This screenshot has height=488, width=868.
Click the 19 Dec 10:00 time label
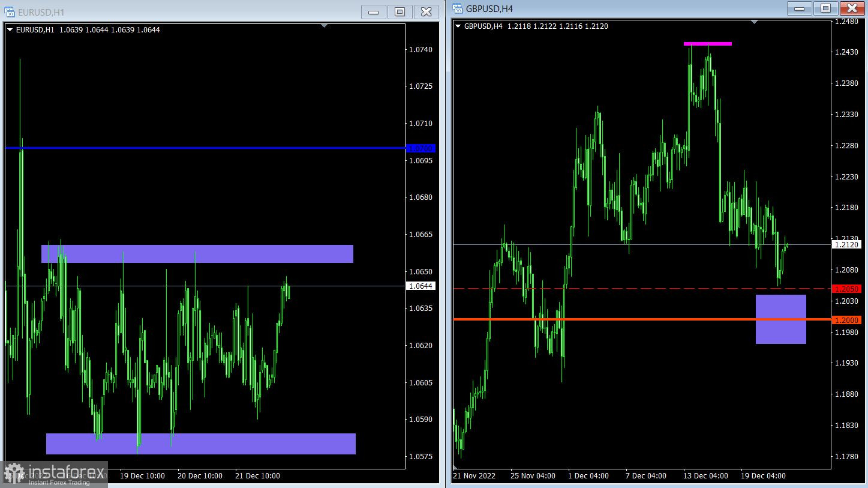(x=142, y=476)
